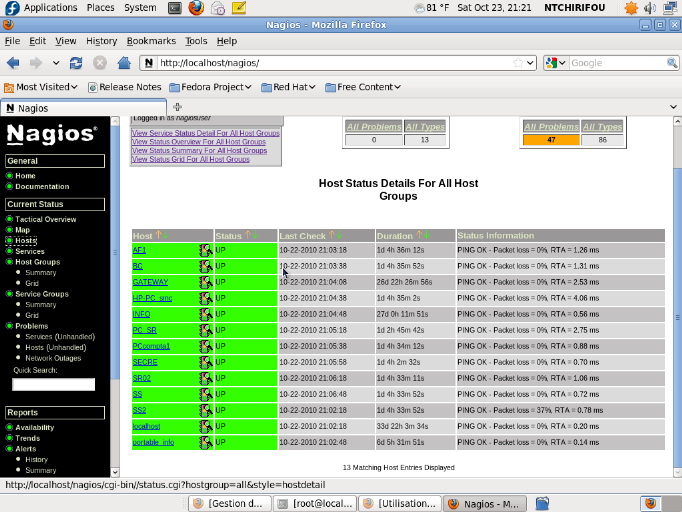
Task: Open the History menu
Action: (x=101, y=41)
